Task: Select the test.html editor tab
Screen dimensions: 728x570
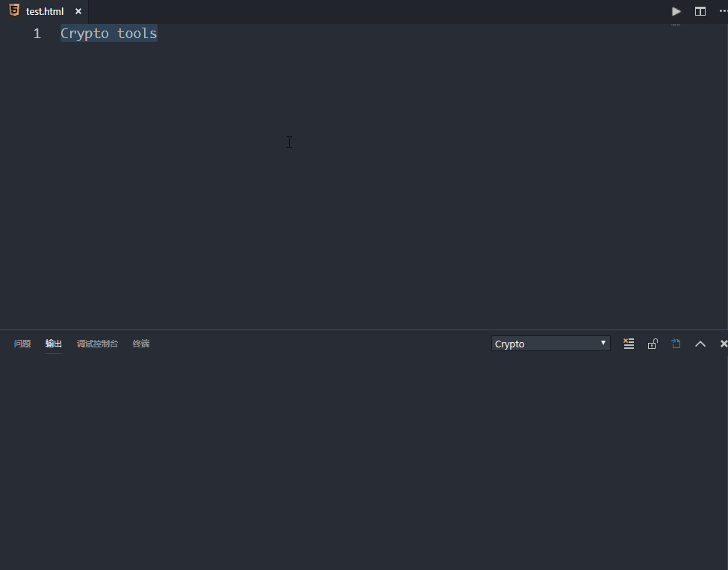Action: click(x=45, y=11)
